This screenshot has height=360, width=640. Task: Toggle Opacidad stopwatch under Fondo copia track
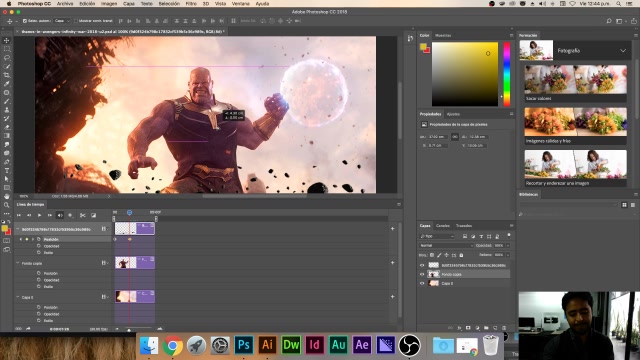pyautogui.click(x=39, y=280)
